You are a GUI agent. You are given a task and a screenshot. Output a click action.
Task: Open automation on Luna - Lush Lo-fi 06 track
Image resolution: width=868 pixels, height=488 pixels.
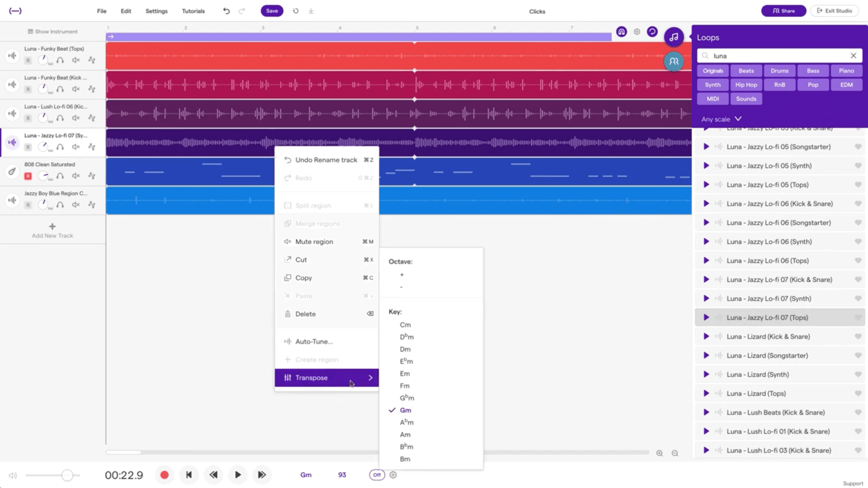point(92,118)
